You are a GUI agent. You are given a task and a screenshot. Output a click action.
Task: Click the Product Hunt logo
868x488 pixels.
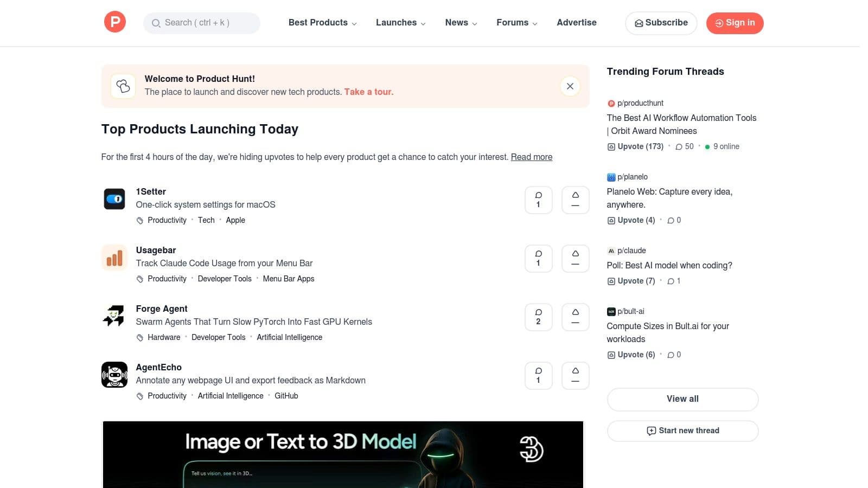[114, 22]
